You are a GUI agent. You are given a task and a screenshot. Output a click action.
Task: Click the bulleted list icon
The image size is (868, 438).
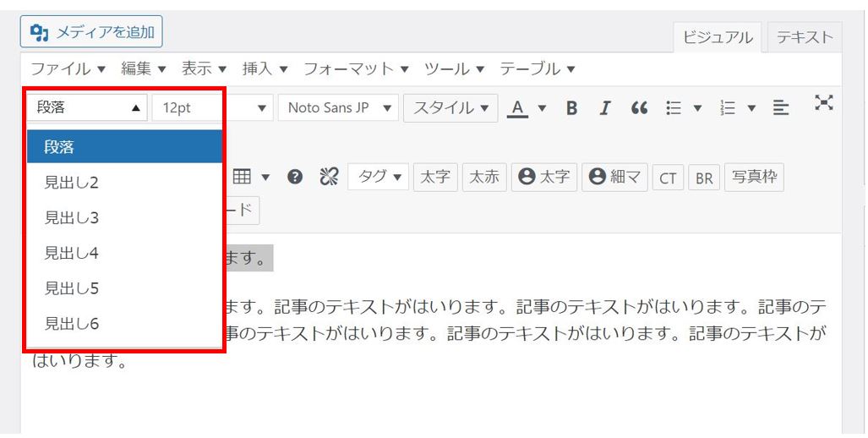(x=674, y=108)
